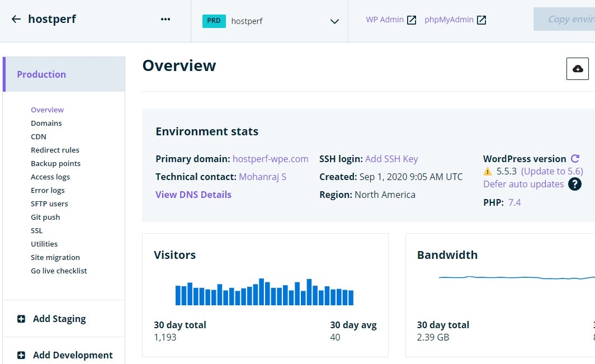Open Redirect rules in the sidebar
This screenshot has height=364, width=595.
point(55,150)
